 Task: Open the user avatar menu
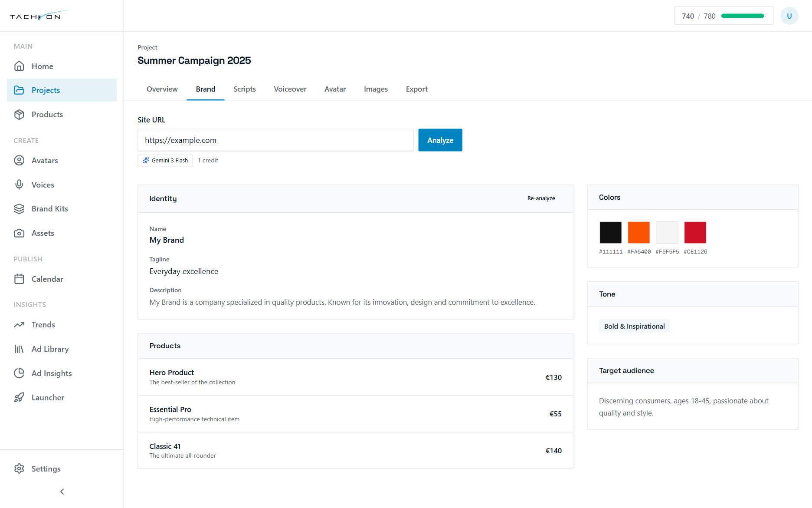click(789, 16)
